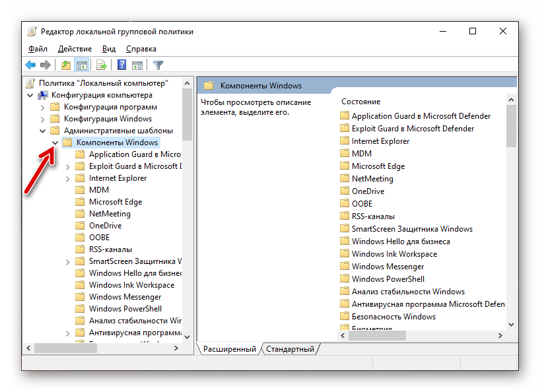Open Безопасность Windows folder in right pane
The image size is (540, 392).
click(x=393, y=317)
